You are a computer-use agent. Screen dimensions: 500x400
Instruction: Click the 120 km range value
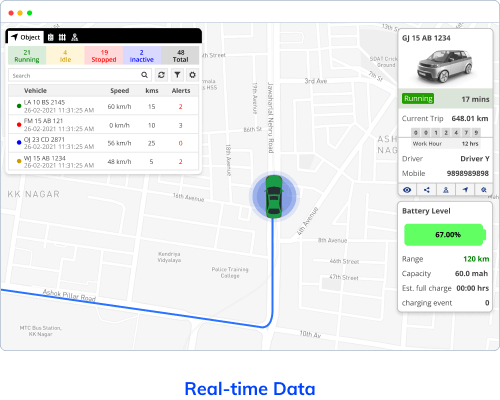coord(476,259)
